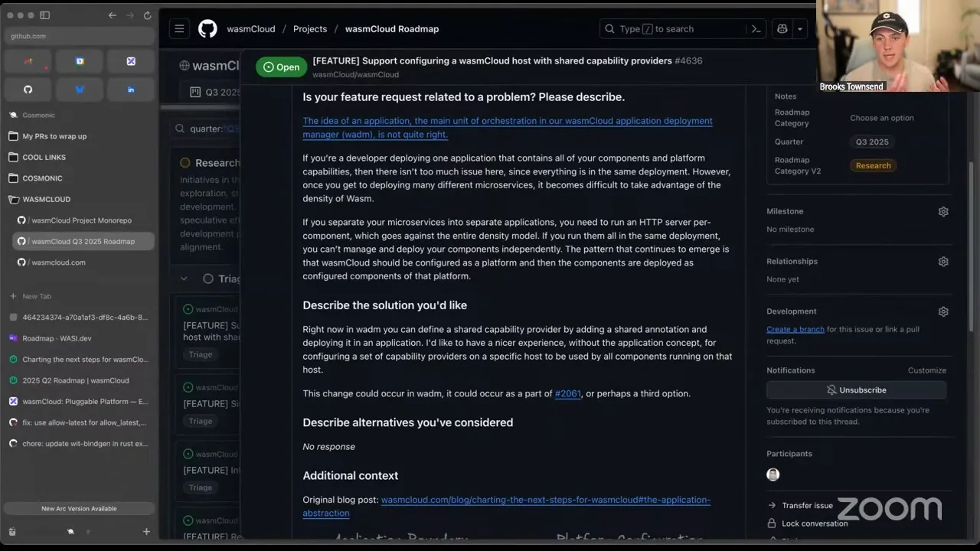Open wasmCloud Roadmap breadcrumb link
980x551 pixels.
pos(392,29)
